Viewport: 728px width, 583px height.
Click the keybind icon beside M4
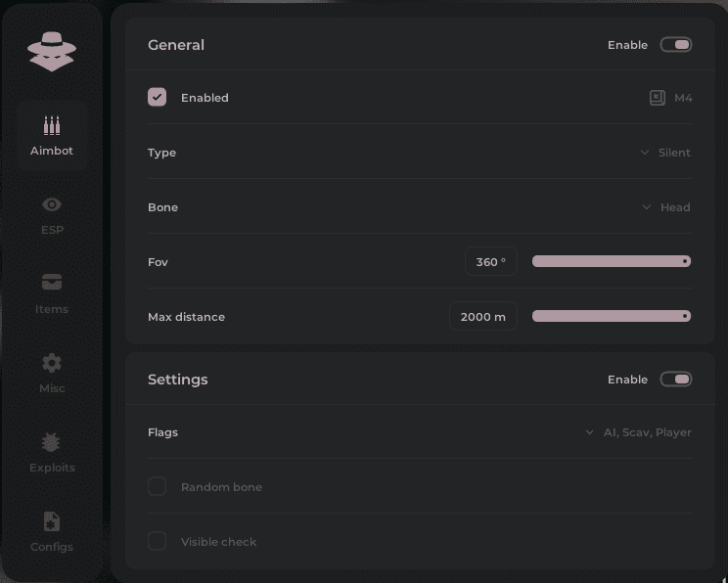[658, 98]
